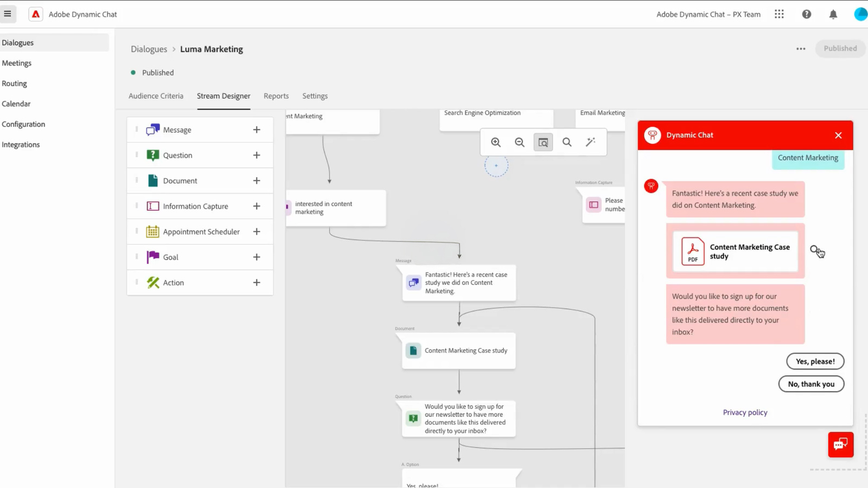868x488 pixels.
Task: Open the Fit to Preview icon in the toolbar
Action: [543, 142]
